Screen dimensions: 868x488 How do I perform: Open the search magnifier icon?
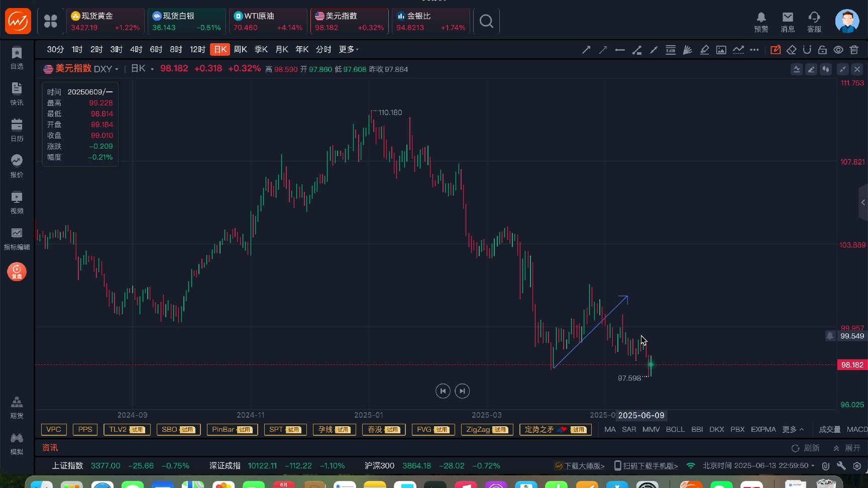pos(486,21)
